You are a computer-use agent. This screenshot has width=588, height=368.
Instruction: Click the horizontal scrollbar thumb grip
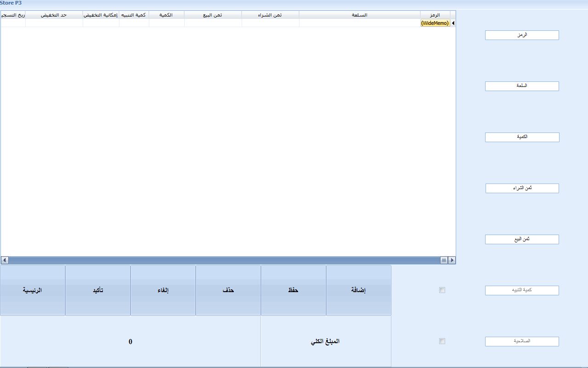(444, 260)
